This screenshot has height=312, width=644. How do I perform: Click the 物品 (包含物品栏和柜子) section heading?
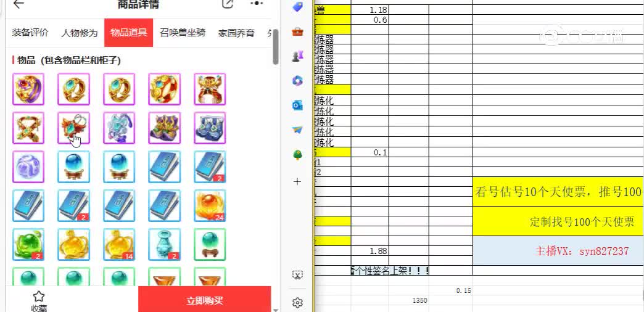pyautogui.click(x=68, y=61)
